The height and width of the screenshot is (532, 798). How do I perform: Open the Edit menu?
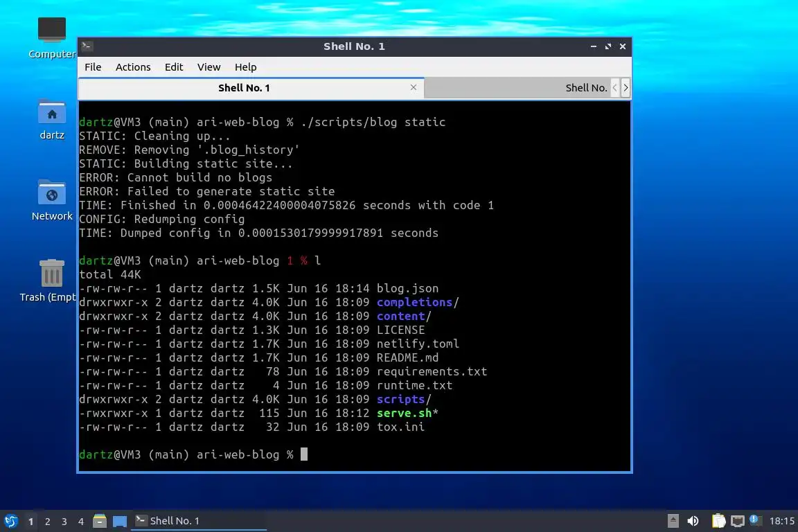click(174, 67)
